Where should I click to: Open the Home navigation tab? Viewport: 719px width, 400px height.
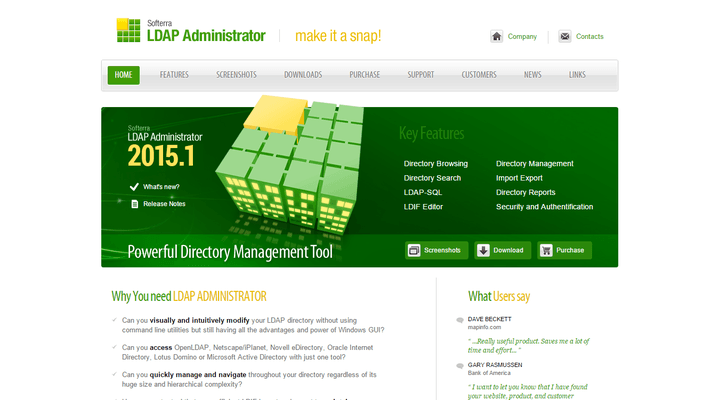coord(123,75)
